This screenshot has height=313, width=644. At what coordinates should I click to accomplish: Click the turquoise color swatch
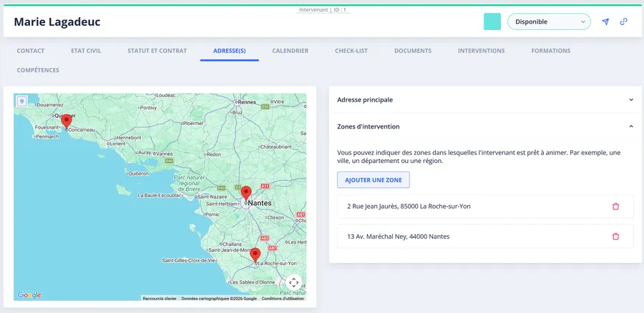pos(492,21)
